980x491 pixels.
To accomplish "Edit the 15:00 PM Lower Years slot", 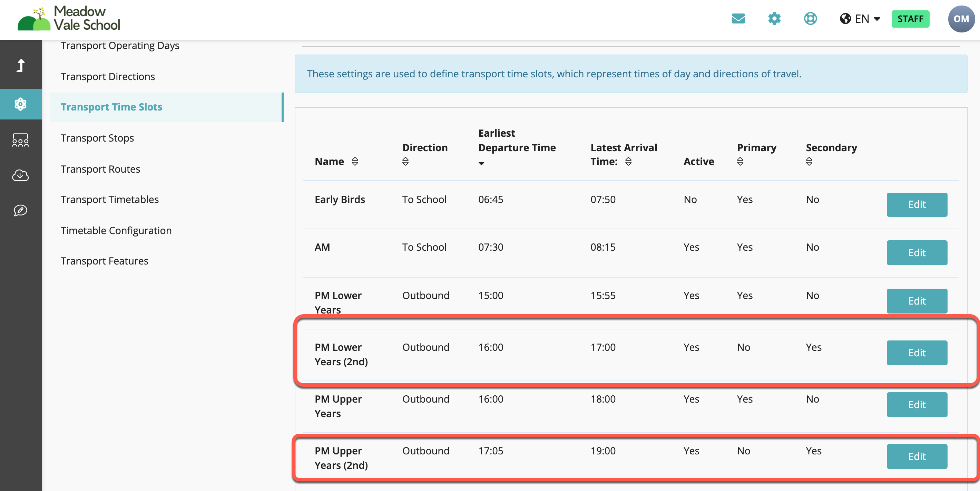I will pos(917,301).
